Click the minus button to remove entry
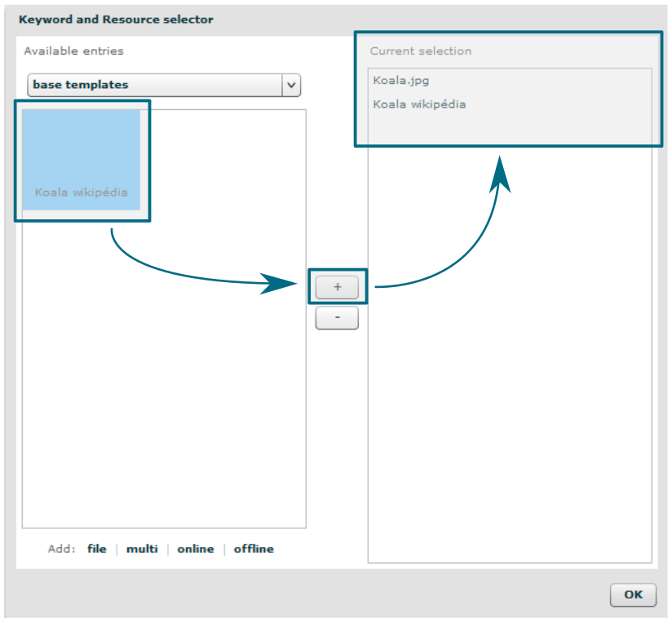The width and height of the screenshot is (672, 623). tap(337, 318)
